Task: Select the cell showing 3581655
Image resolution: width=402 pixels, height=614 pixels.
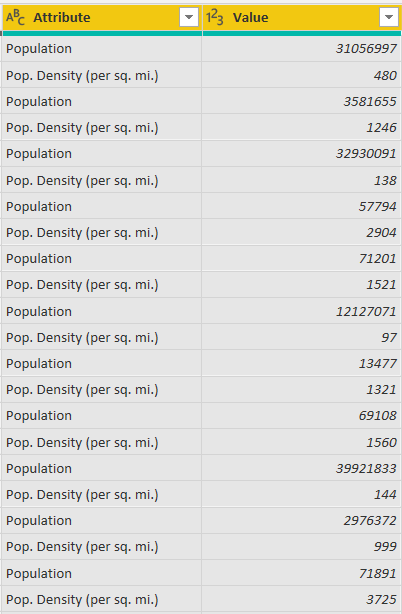Action: pos(302,101)
